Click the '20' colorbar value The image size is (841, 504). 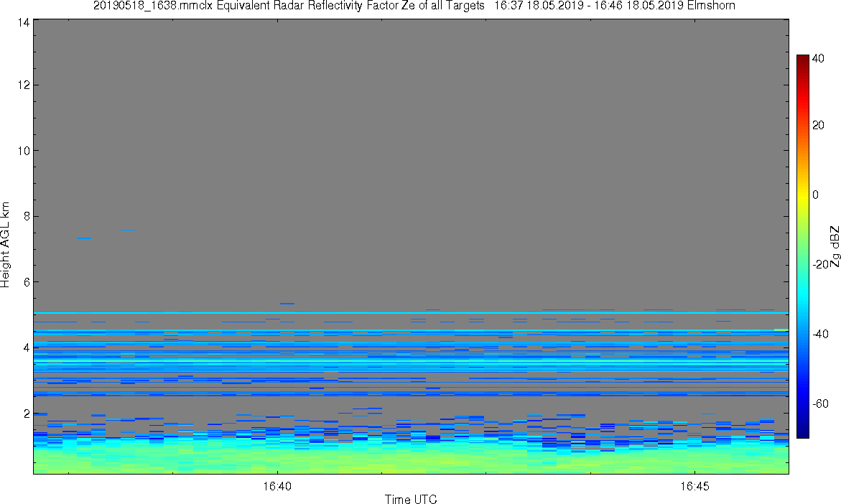click(x=818, y=125)
